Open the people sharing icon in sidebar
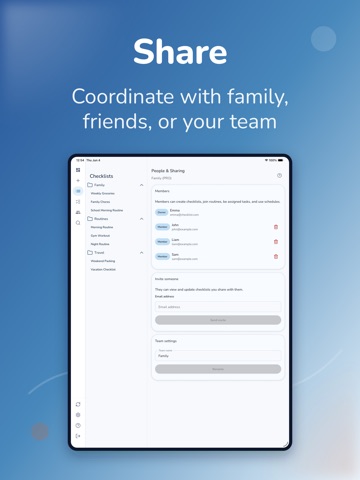 coord(78,212)
